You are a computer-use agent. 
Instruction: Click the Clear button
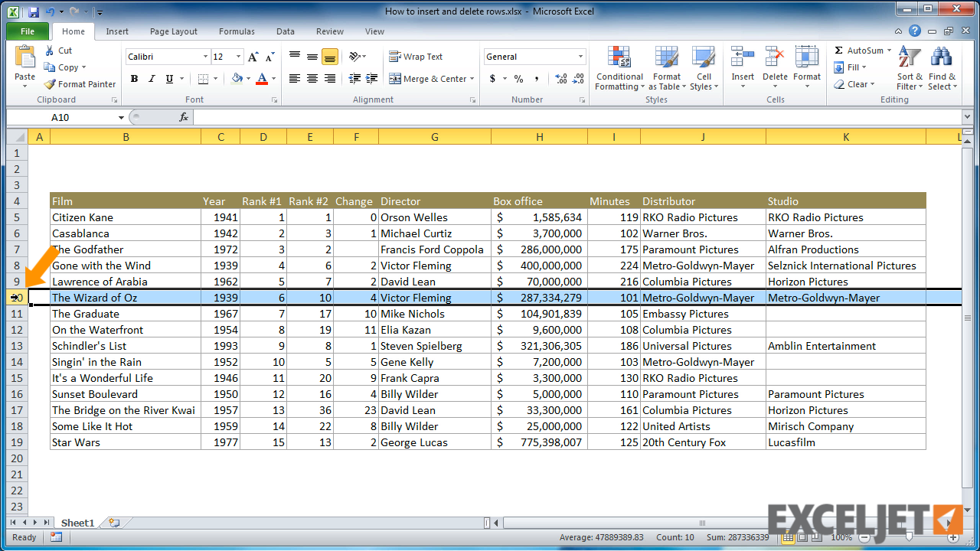854,84
